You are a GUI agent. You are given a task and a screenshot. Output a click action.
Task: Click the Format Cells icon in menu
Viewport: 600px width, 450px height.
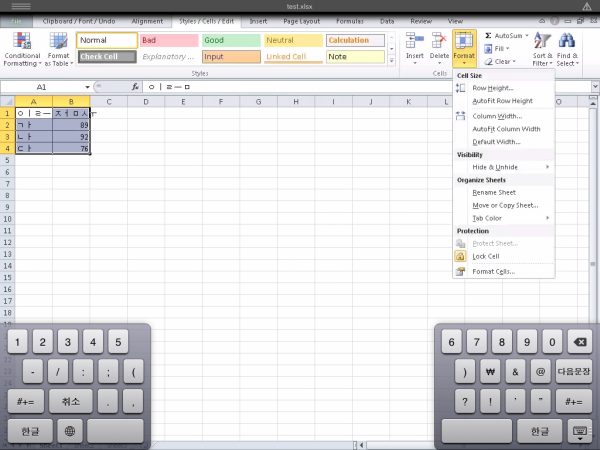pyautogui.click(x=460, y=271)
